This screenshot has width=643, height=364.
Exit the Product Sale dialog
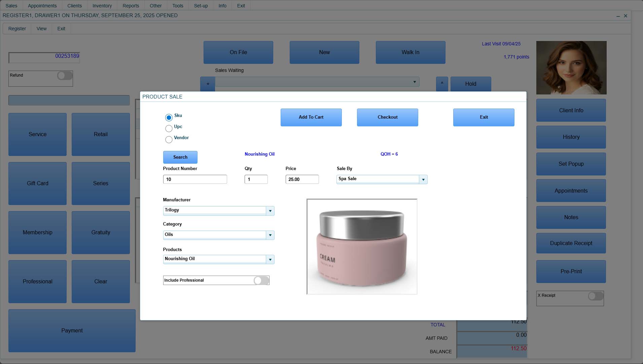484,117
